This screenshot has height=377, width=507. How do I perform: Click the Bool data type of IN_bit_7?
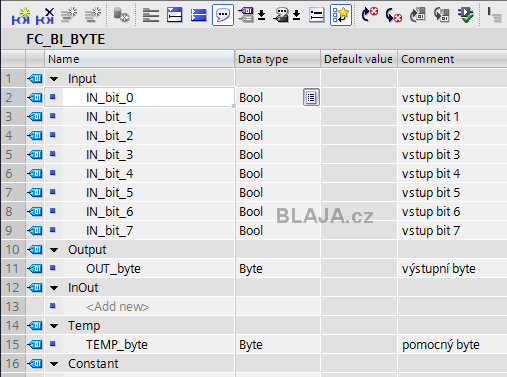click(251, 231)
